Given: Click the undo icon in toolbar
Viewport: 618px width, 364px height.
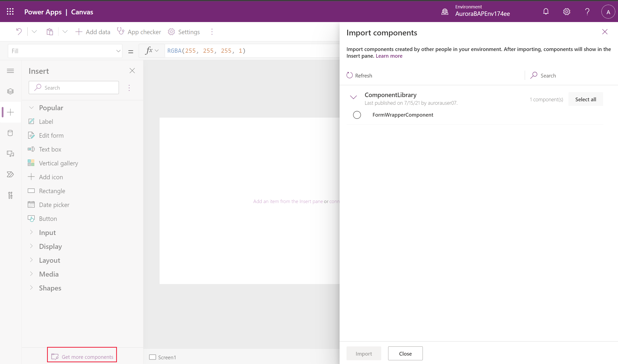Looking at the screenshot, I should pos(19,31).
